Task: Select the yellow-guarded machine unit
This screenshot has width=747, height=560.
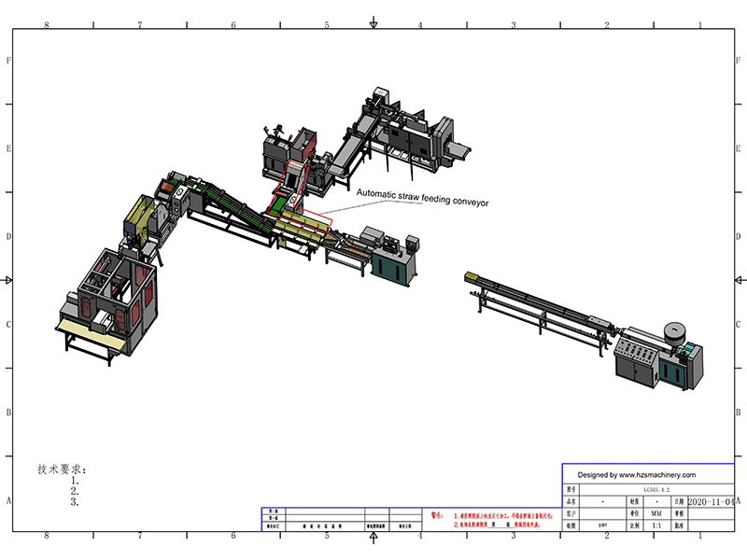Action: coord(142,219)
